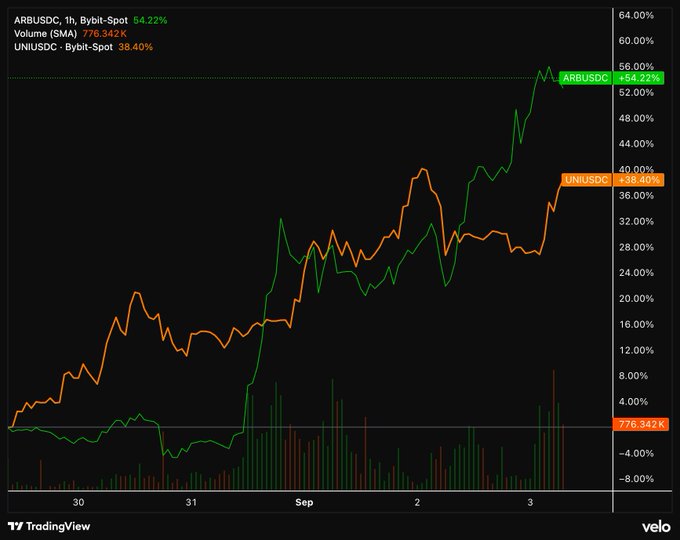
Task: Click the 60.00% price scale label
Action: [x=636, y=41]
